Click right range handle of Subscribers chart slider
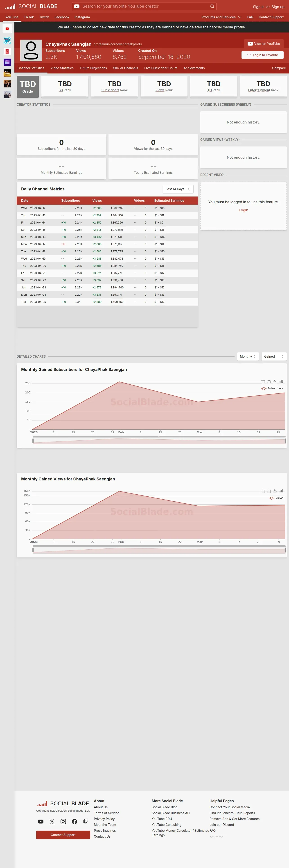Screen dimensions: 289x868 [x=285, y=440]
